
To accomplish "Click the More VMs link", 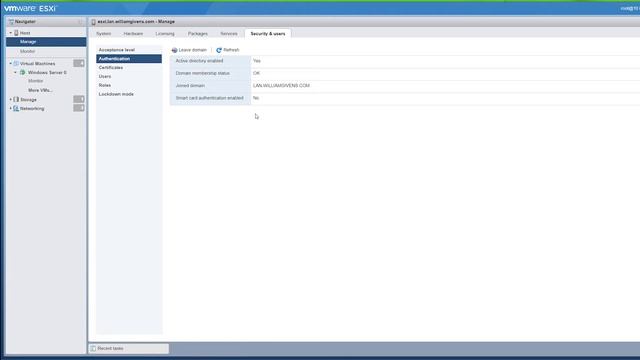I will (40, 90).
